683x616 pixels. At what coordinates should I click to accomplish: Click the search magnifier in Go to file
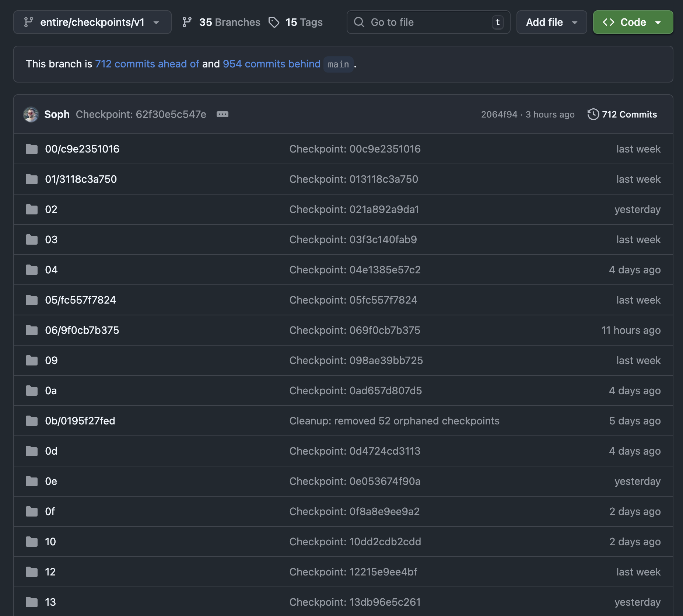(x=359, y=22)
